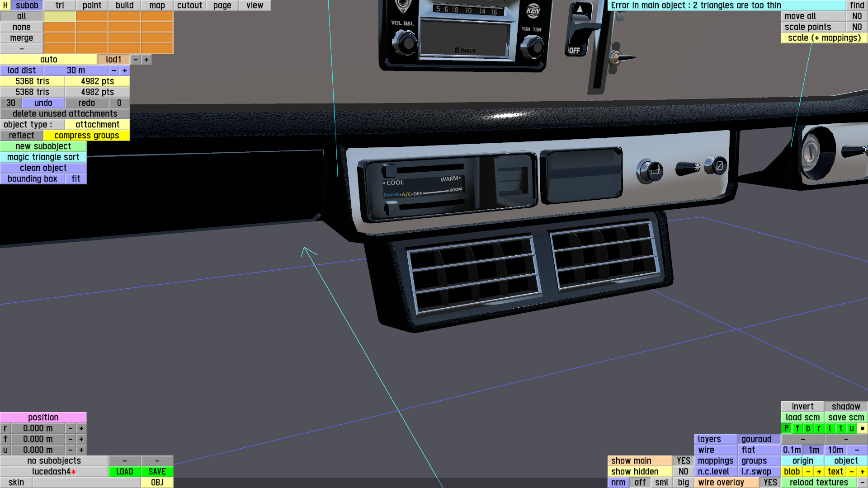
Task: Switch to top view with t button
Action: tap(840, 428)
